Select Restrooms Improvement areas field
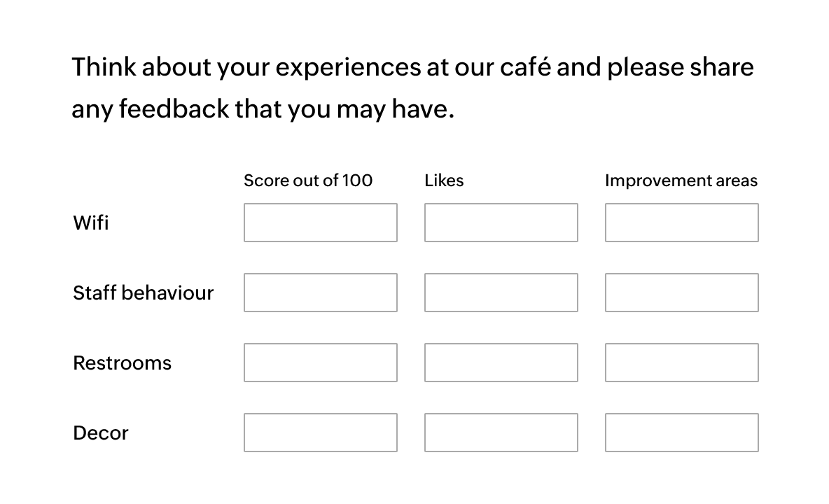 [682, 363]
